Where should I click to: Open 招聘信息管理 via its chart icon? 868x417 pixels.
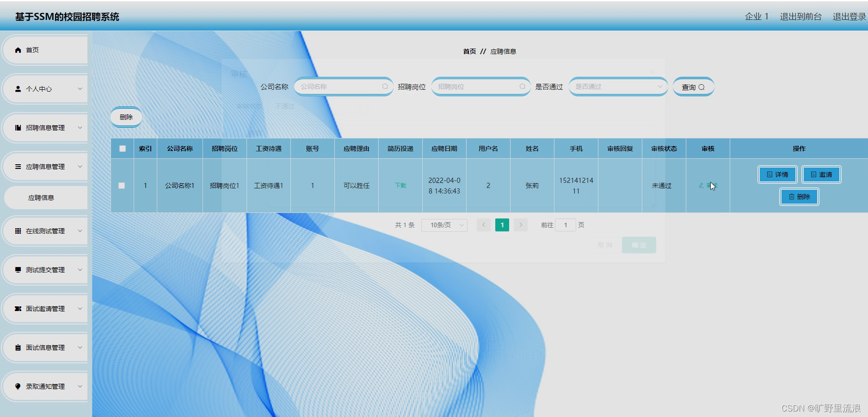pyautogui.click(x=18, y=127)
